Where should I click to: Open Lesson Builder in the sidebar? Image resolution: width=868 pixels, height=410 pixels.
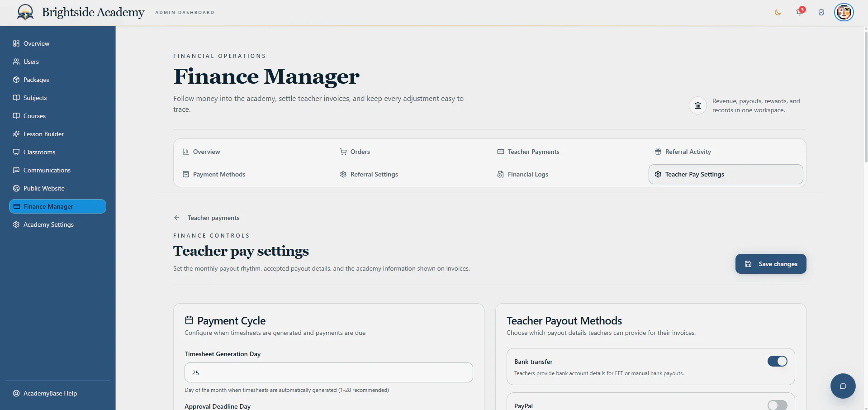[x=57, y=134]
